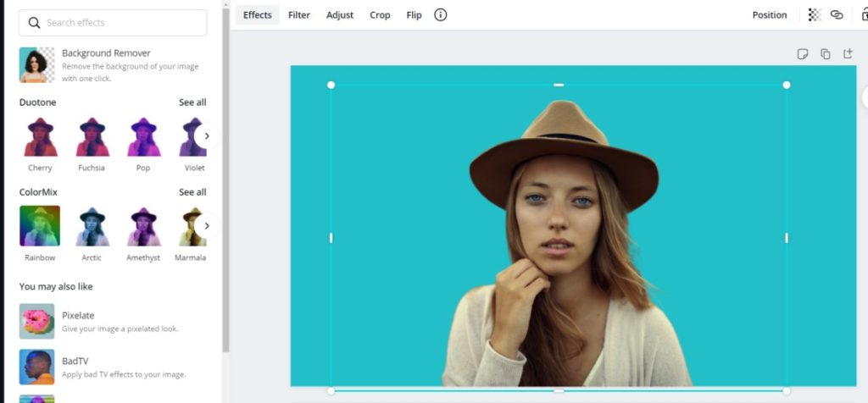
Task: Click the 'Duotone' section heading
Action: pos(37,102)
